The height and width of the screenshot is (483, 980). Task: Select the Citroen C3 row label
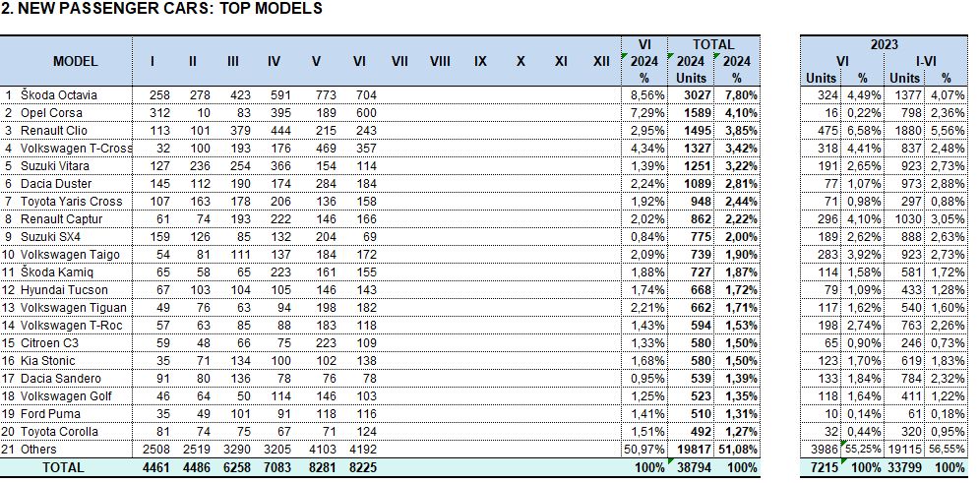pyautogui.click(x=49, y=343)
